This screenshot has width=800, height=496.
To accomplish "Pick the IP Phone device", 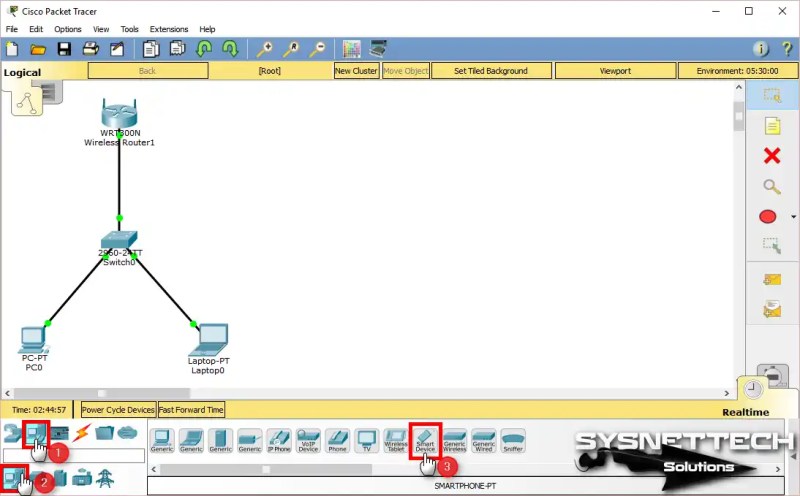I will click(x=279, y=440).
